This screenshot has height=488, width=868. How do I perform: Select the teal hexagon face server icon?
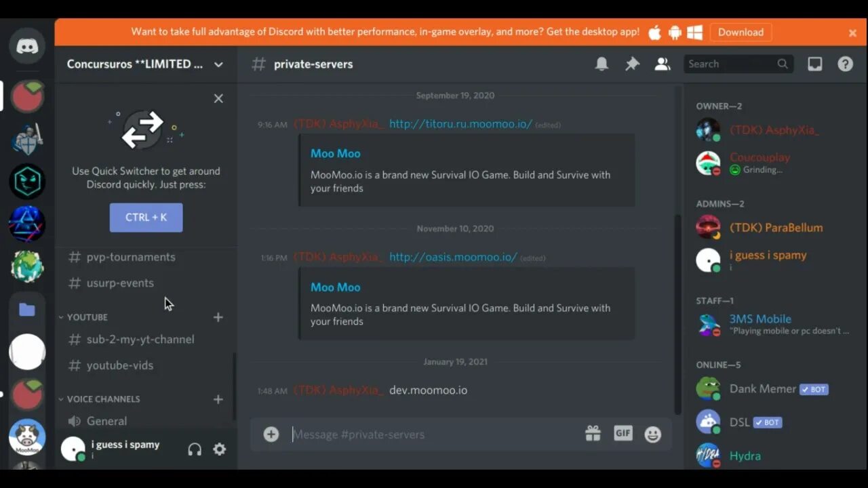tap(27, 181)
